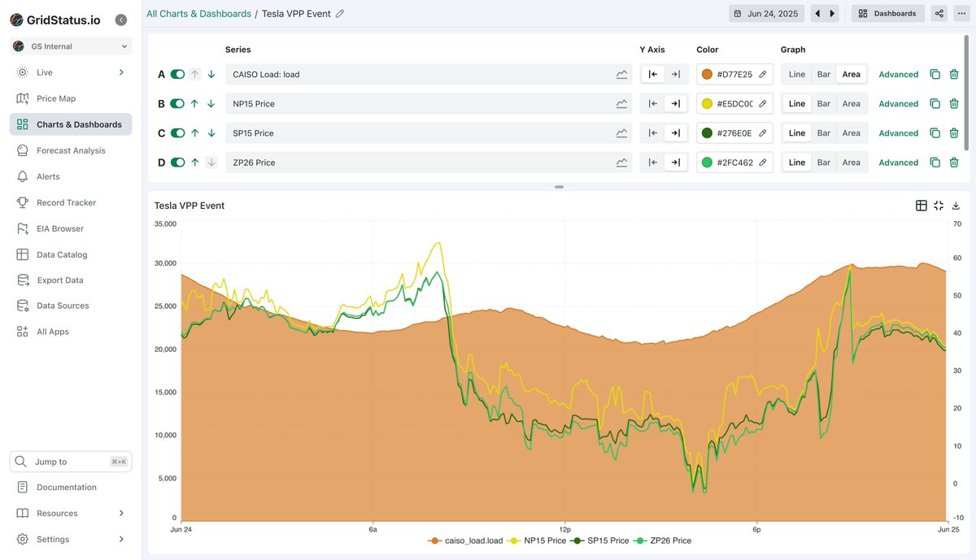This screenshot has width=976, height=560.
Task: Click the collapse chart fullscreen icon
Action: (x=939, y=206)
